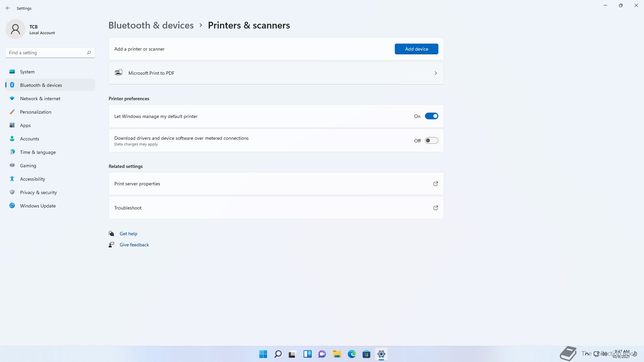Turn off Let Windows manage my default printer
The width and height of the screenshot is (644, 362).
[x=431, y=116]
